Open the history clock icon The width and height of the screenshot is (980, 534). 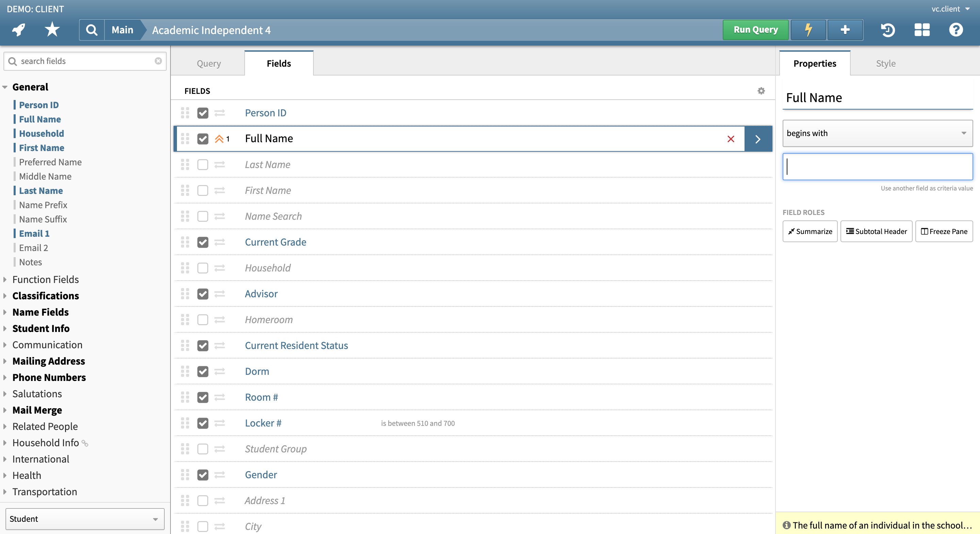click(x=887, y=30)
